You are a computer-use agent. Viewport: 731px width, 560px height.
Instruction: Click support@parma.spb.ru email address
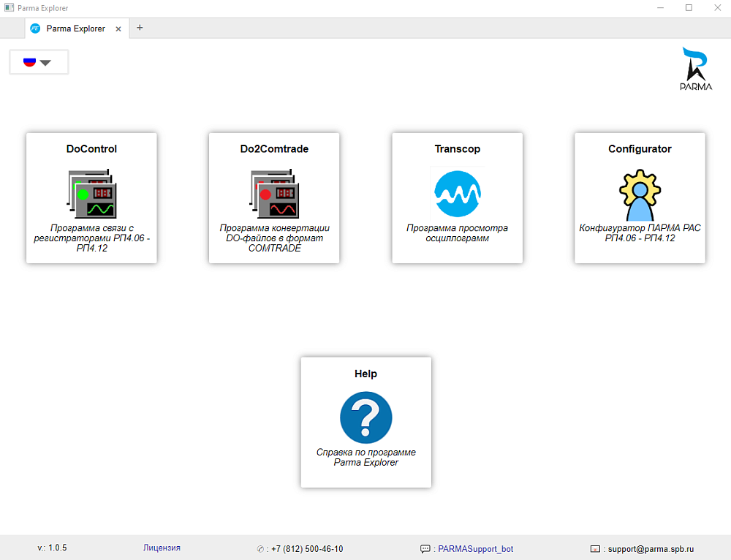(x=651, y=549)
